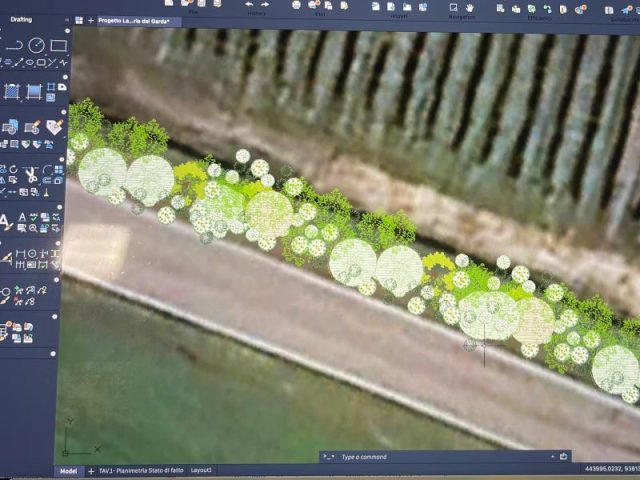Select the Trim scissors tool
This screenshot has width=640, height=480.
pyautogui.click(x=30, y=174)
